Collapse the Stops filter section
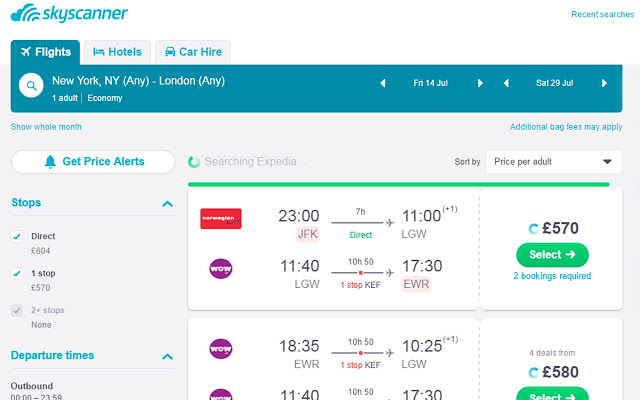Viewport: 640px width, 400px height. click(167, 204)
